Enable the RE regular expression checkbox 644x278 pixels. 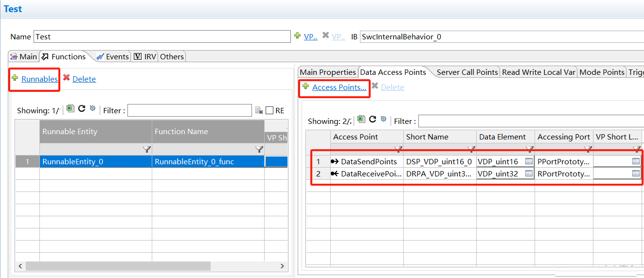coord(269,111)
